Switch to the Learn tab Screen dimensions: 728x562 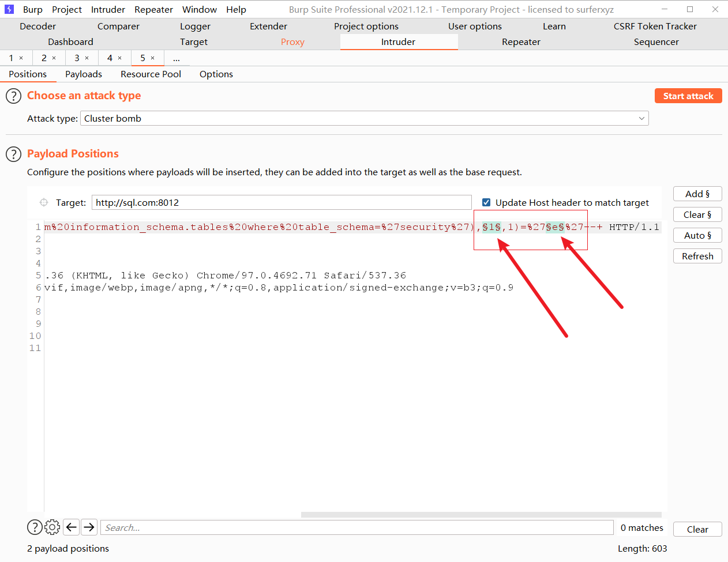pos(554,27)
